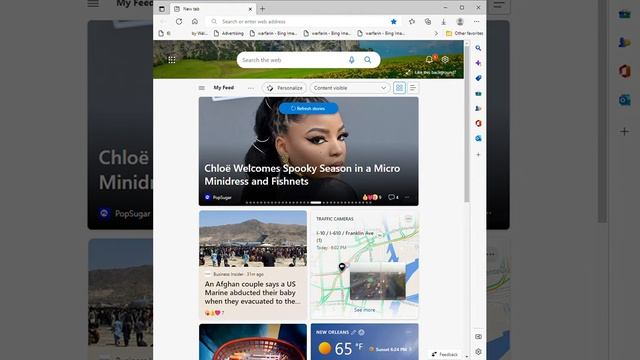
Task: Select the My Feed tab
Action: click(224, 88)
